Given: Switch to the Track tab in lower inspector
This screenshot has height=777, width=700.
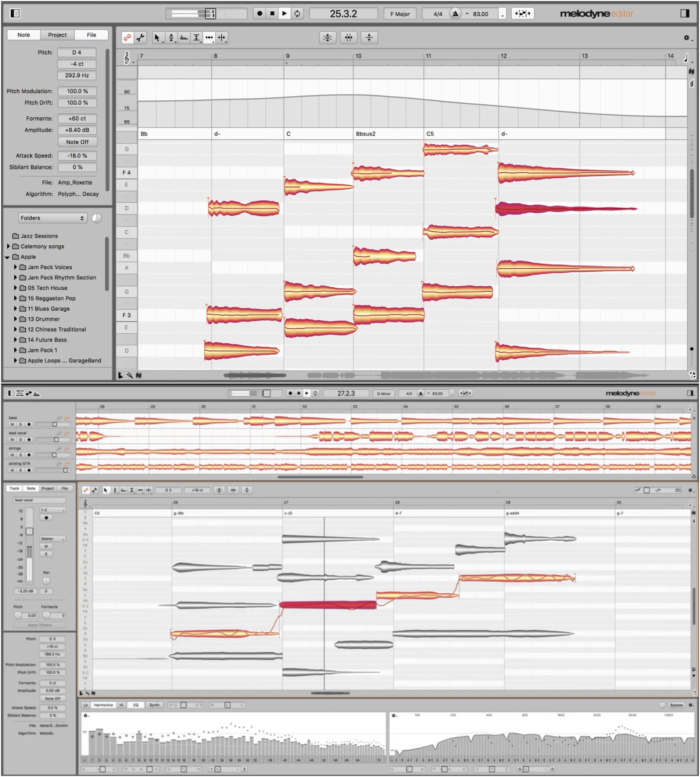Looking at the screenshot, I should [14, 488].
